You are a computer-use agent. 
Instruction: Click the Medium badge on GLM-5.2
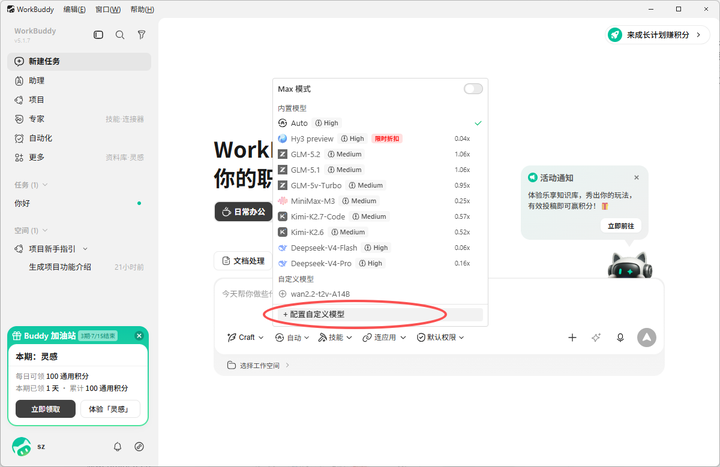tap(344, 154)
